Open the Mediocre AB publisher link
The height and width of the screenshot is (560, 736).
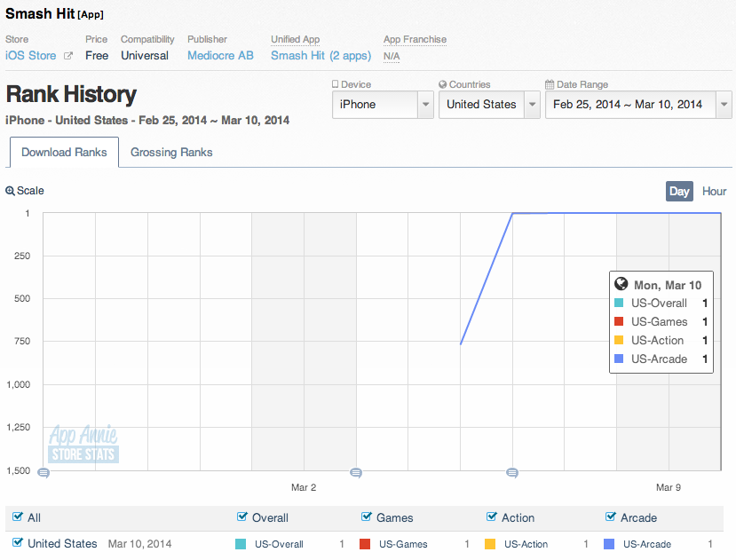[x=220, y=55]
